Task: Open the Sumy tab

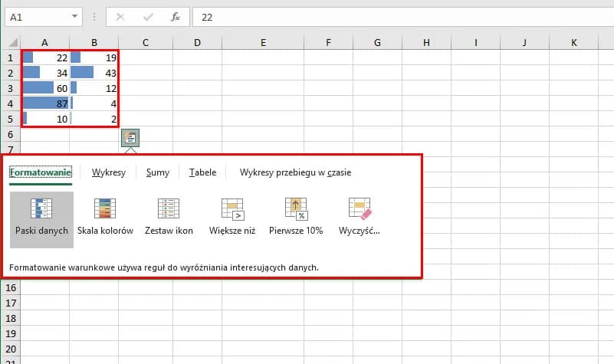Action: (x=158, y=172)
